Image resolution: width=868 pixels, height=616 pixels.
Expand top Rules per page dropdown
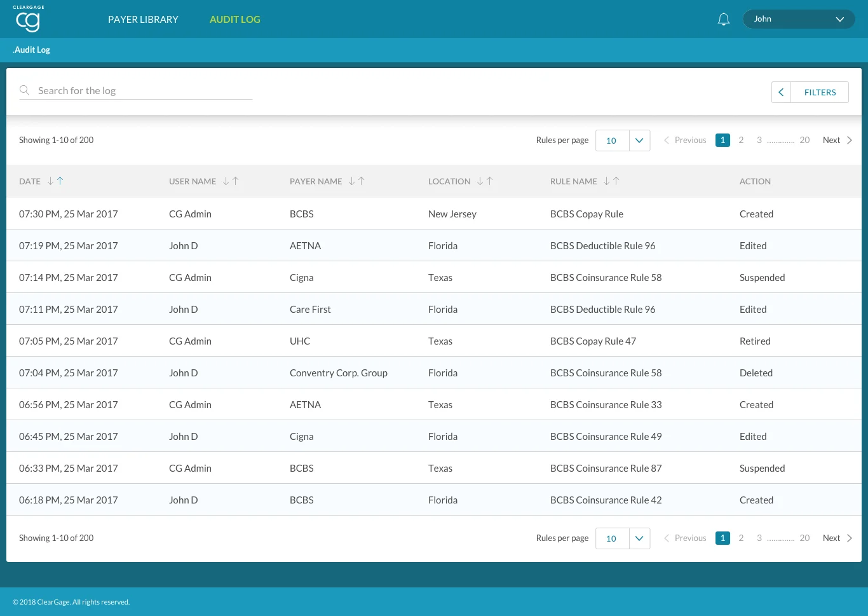point(639,140)
